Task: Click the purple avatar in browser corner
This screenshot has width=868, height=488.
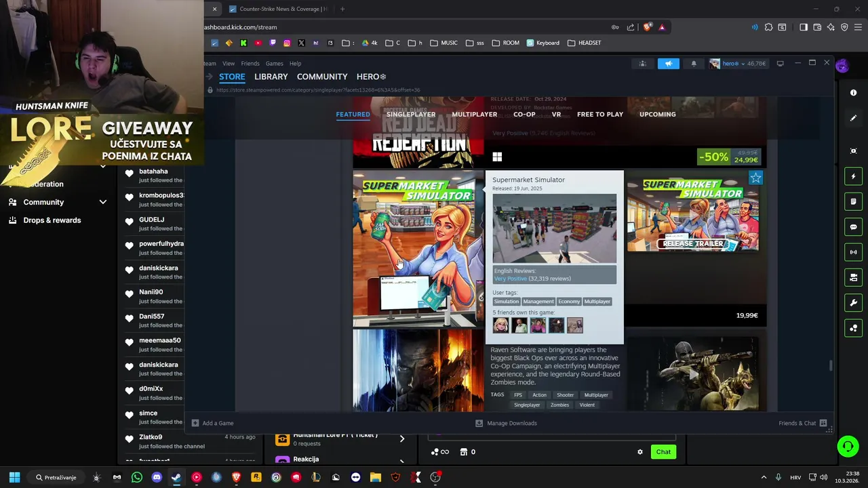Action: point(842,66)
